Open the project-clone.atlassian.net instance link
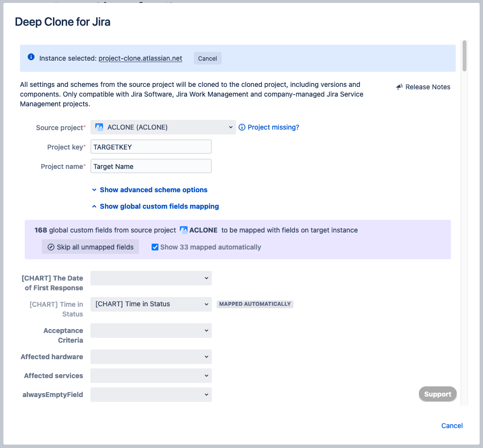This screenshot has width=483, height=448. (140, 58)
